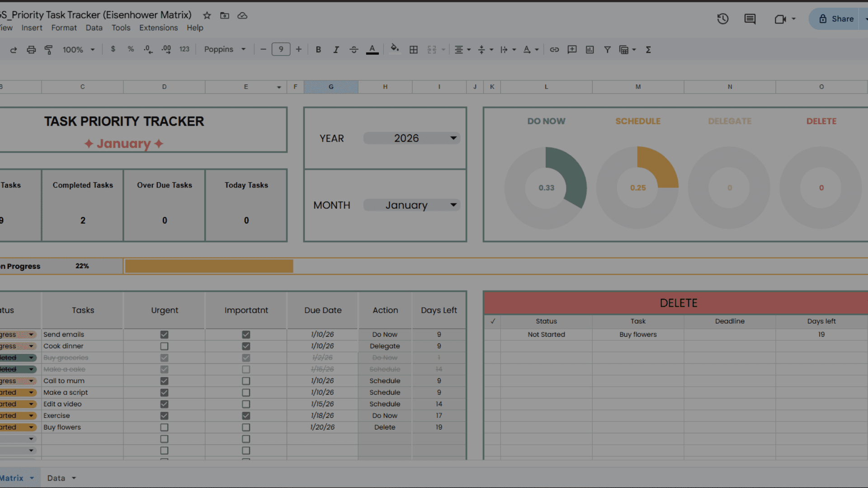Toggle bold formatting
Screen dimensions: 868x488
318,50
